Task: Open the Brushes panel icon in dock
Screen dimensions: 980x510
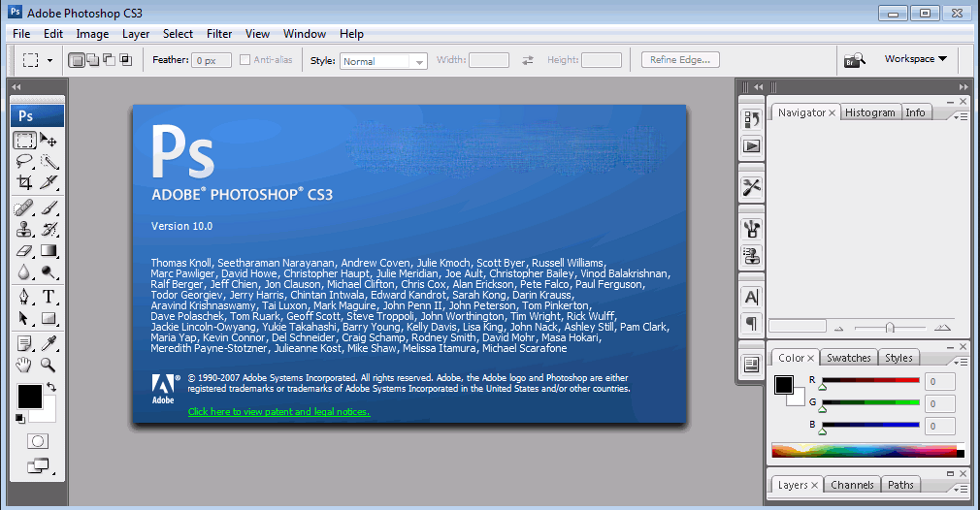Action: click(x=751, y=229)
